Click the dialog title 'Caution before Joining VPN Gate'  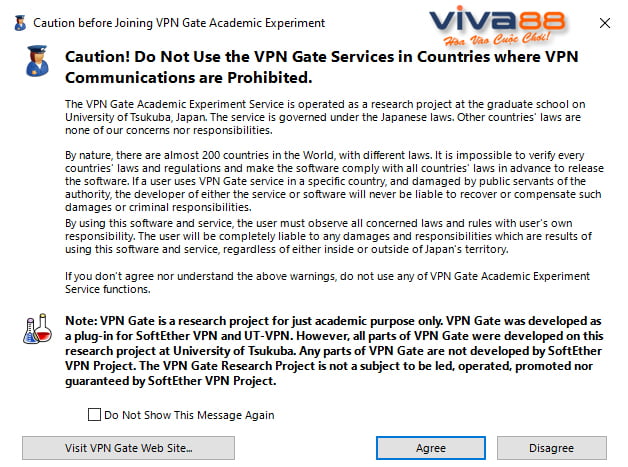[179, 23]
